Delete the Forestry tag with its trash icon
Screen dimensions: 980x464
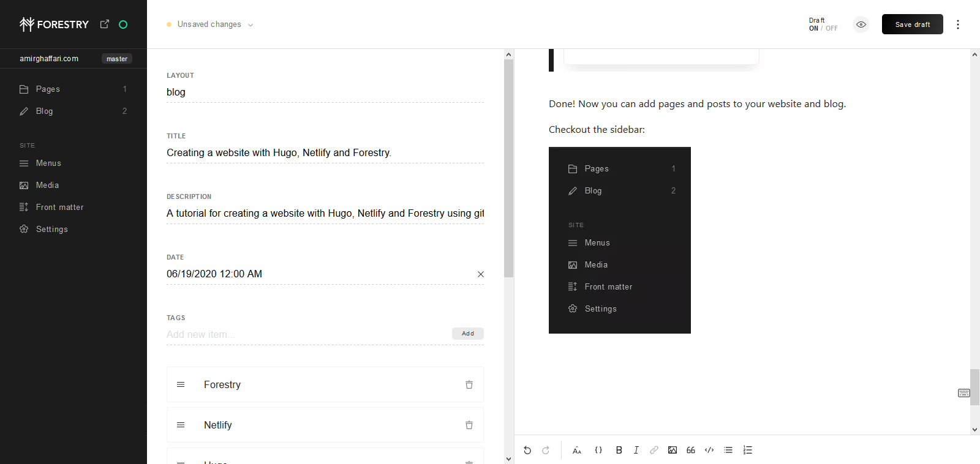coord(469,384)
